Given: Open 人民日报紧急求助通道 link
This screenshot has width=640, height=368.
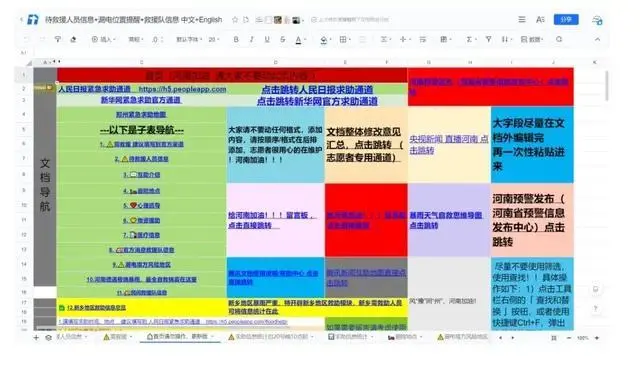Looking at the screenshot, I should (x=94, y=89).
